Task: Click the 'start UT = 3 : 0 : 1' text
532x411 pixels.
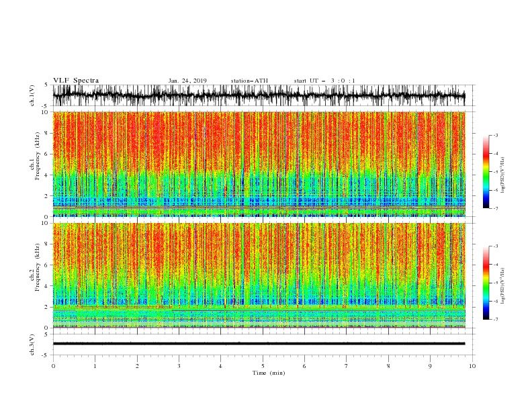Action: tap(324, 81)
